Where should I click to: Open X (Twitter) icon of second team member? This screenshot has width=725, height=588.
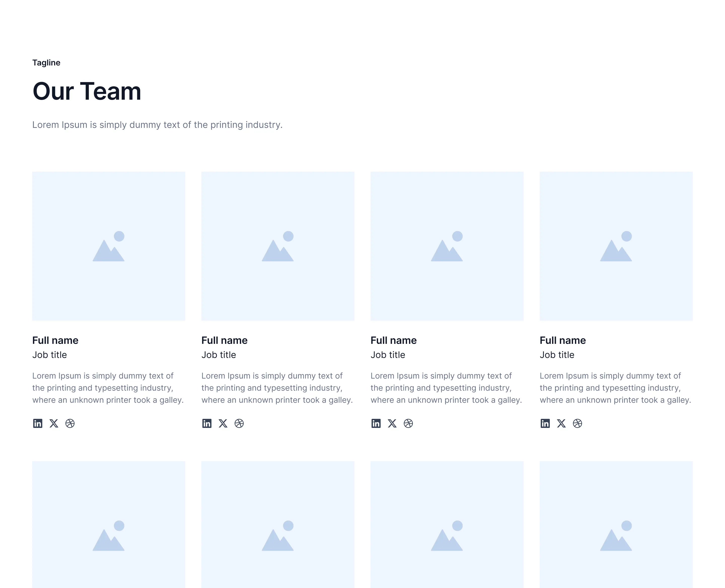click(223, 423)
